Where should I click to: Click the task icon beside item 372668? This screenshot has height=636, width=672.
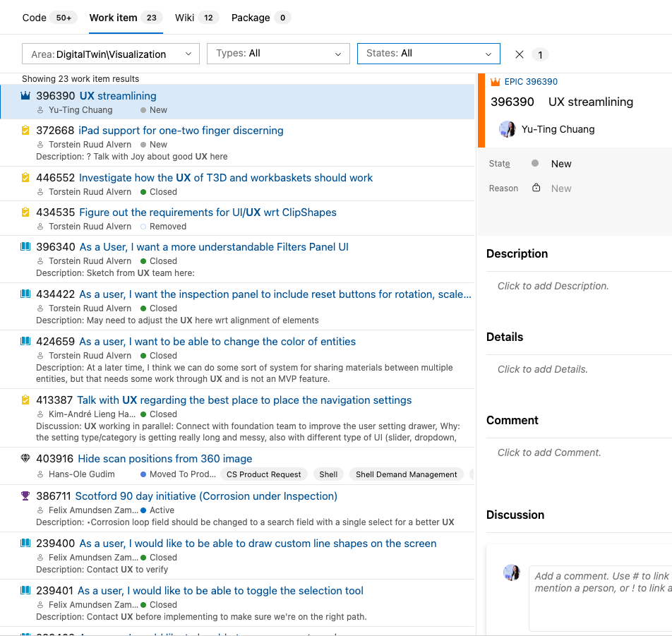[26, 131]
